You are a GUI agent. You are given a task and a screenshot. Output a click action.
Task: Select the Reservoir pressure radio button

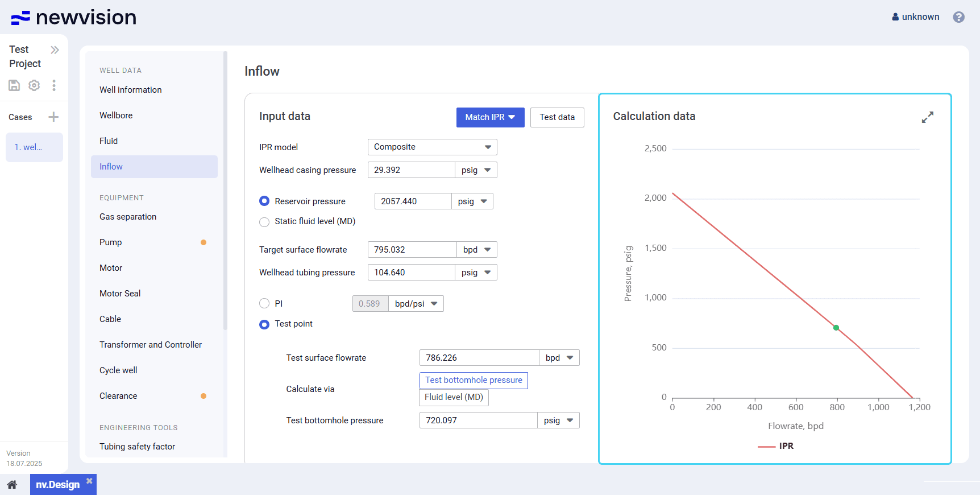point(264,201)
